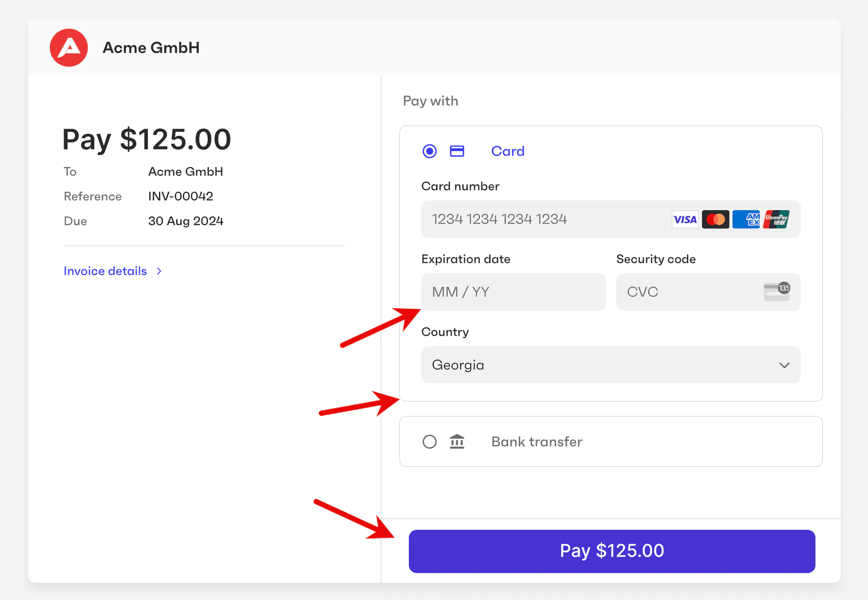
Task: Click the card number input field
Action: 530,219
